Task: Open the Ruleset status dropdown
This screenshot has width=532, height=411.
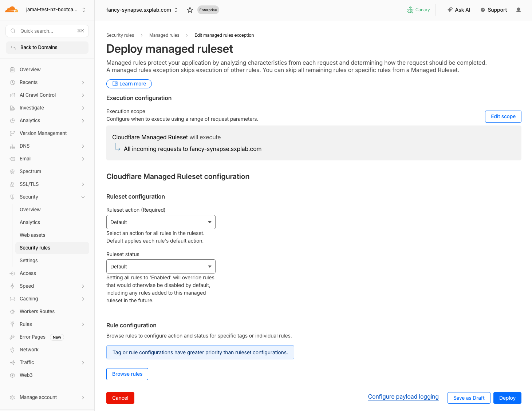Action: [x=161, y=266]
